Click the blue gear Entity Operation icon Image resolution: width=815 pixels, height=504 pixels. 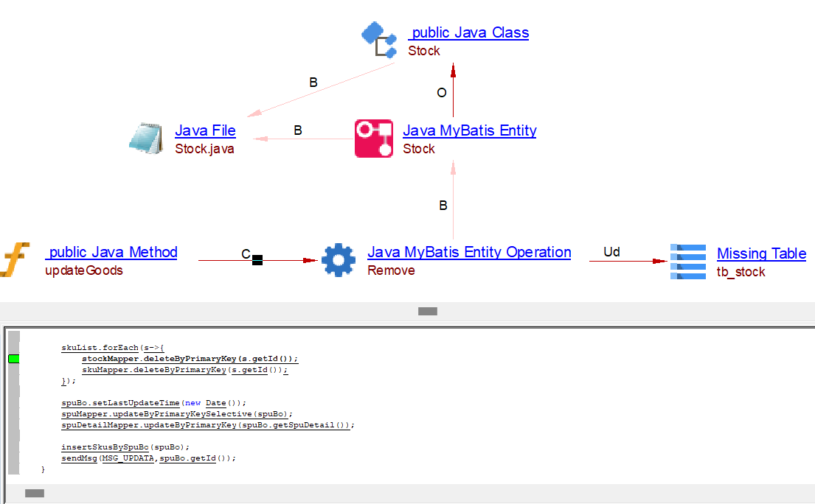coord(339,260)
